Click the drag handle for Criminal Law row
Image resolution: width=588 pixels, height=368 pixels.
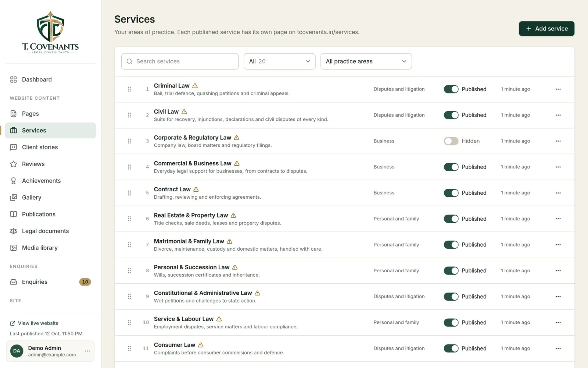[x=129, y=89]
